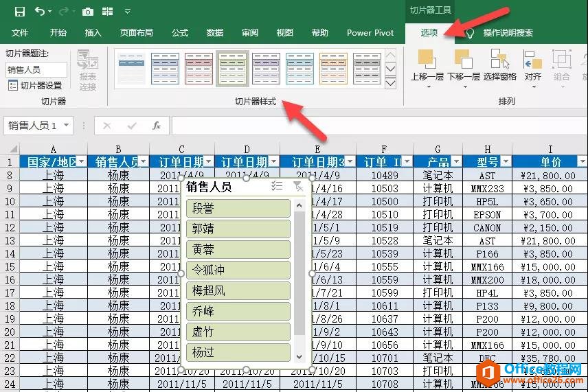Toggle multi-select in the 销售人员 slicer
The width and height of the screenshot is (588, 392).
coord(277,186)
